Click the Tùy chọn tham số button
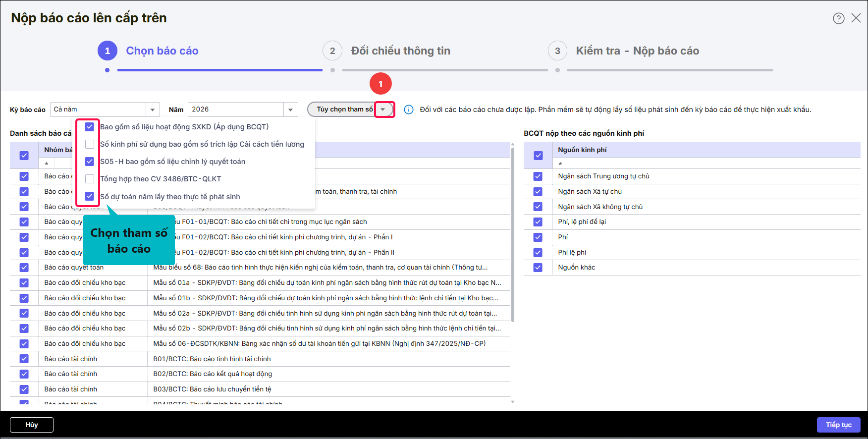 click(345, 110)
